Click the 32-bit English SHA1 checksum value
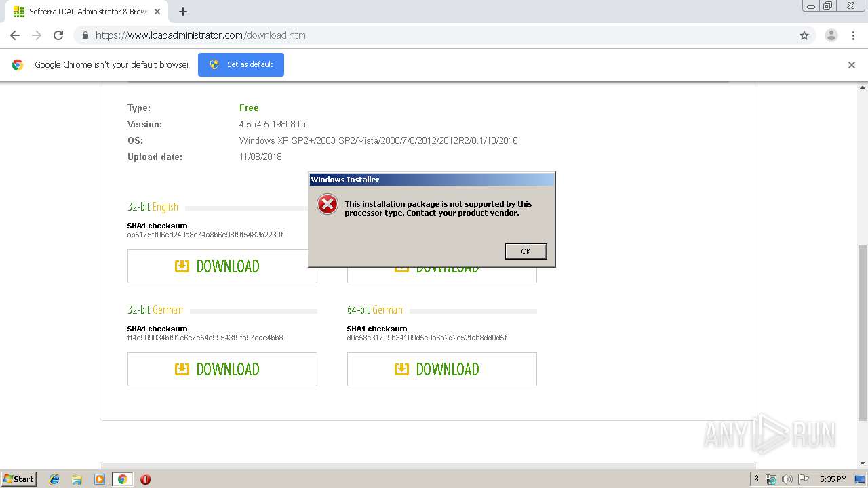The width and height of the screenshot is (868, 488). (205, 235)
